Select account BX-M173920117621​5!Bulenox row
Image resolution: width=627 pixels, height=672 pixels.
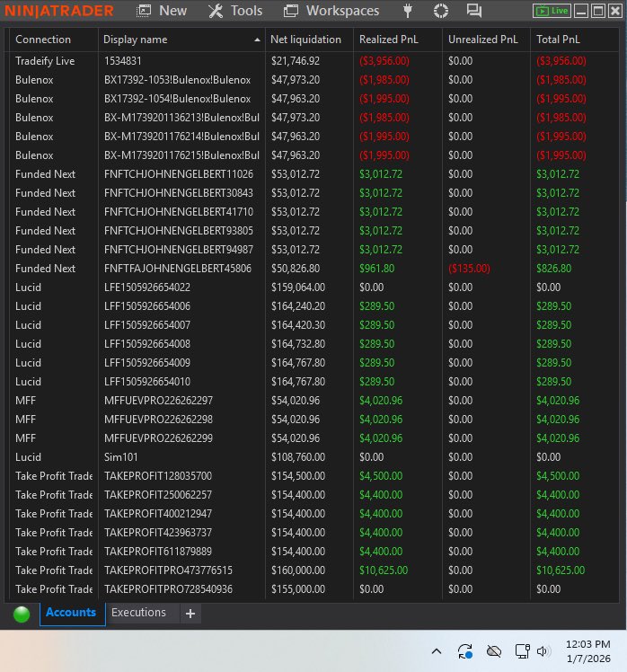[x=313, y=155]
